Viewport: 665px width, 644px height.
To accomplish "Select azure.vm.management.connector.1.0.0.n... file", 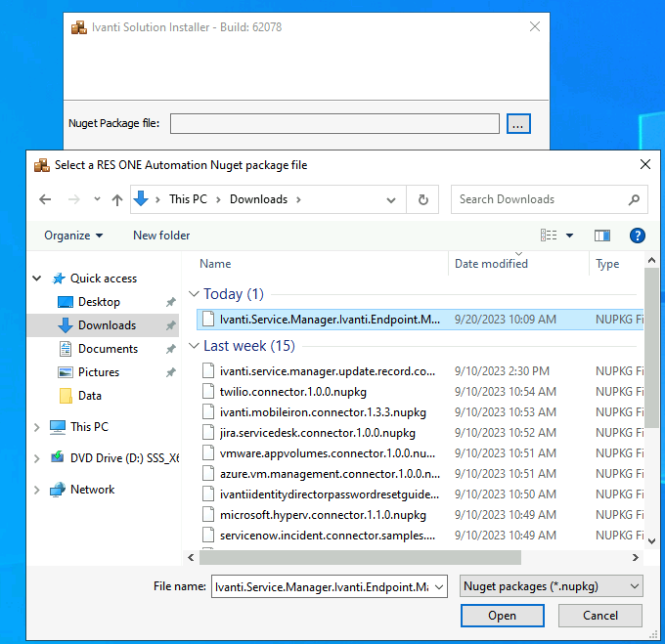I will (330, 474).
